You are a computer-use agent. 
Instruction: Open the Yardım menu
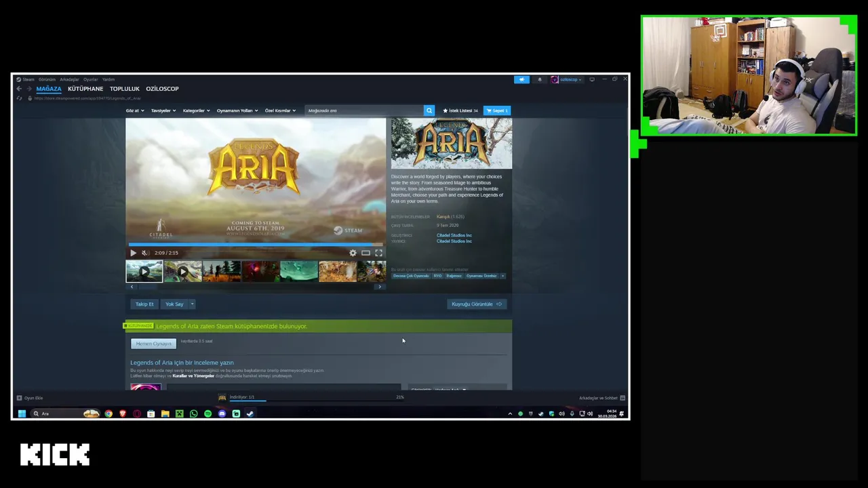coord(108,79)
